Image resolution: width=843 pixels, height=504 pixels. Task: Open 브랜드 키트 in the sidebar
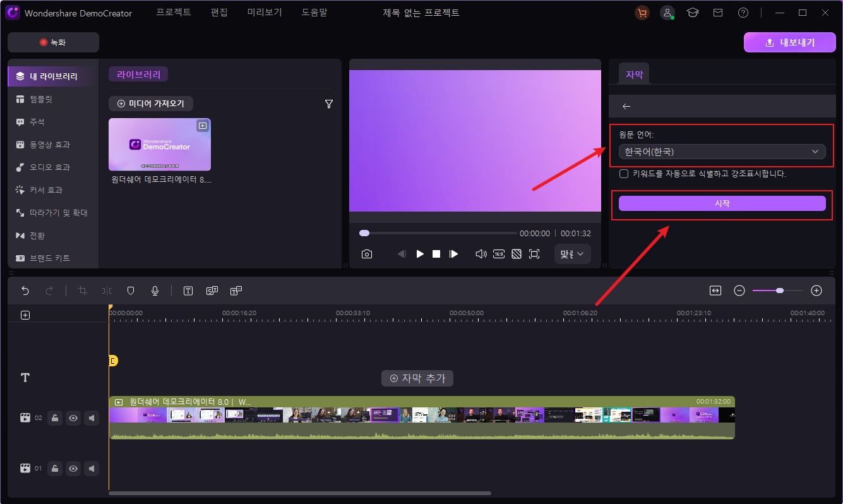pos(53,258)
